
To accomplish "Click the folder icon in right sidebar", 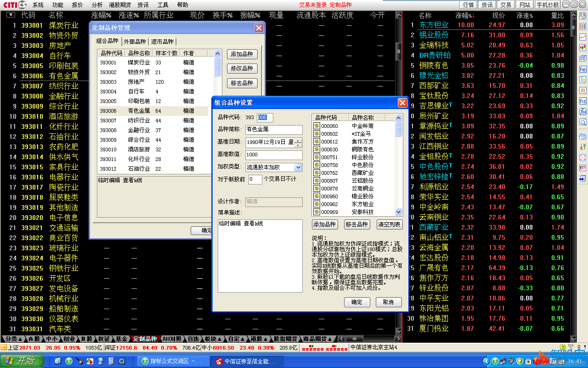I will pos(582,136).
